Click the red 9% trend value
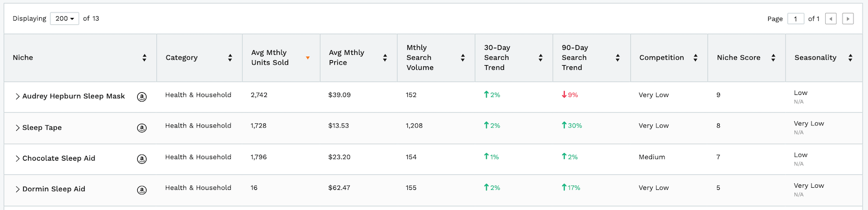Image resolution: width=868 pixels, height=210 pixels. click(x=570, y=95)
